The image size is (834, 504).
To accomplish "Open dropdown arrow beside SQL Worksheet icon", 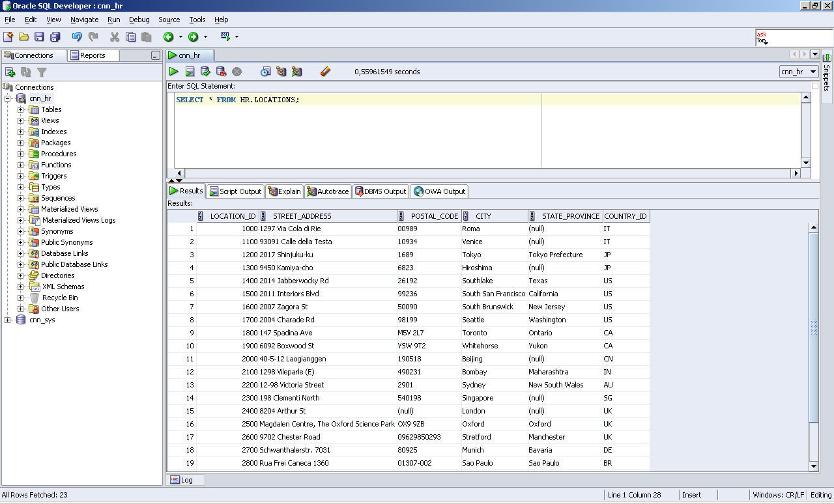I will [x=237, y=37].
